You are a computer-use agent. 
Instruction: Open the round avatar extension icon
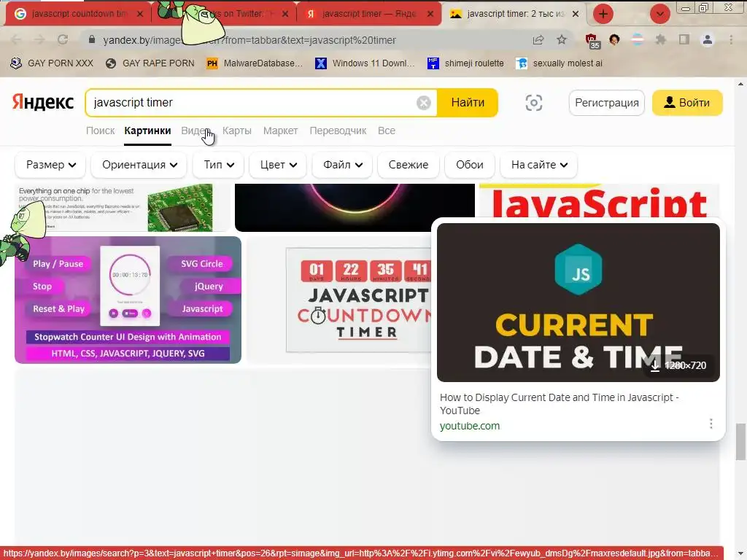(x=614, y=40)
